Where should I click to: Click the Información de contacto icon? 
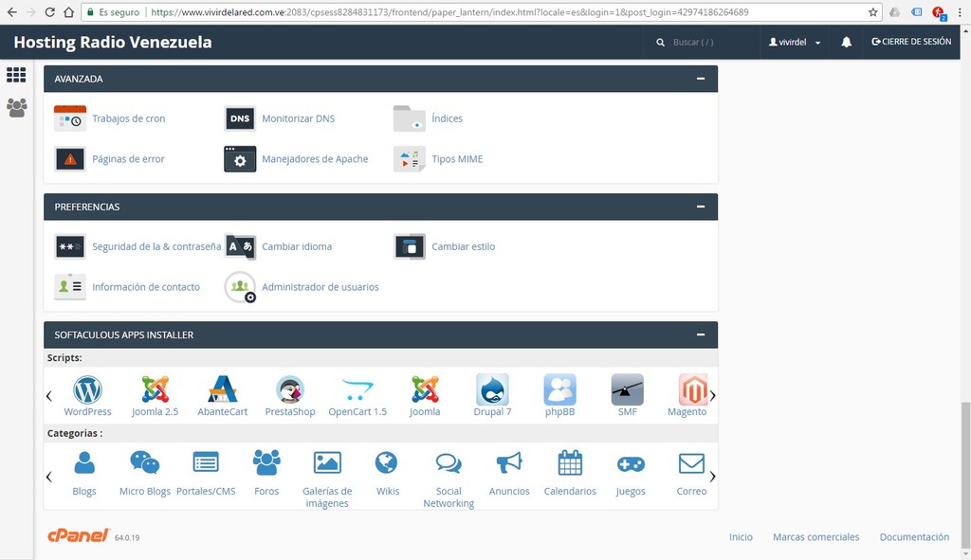pos(70,287)
